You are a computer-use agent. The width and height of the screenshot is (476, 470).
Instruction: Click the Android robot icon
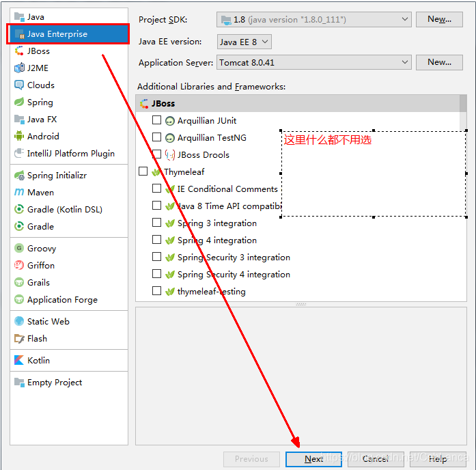point(19,137)
